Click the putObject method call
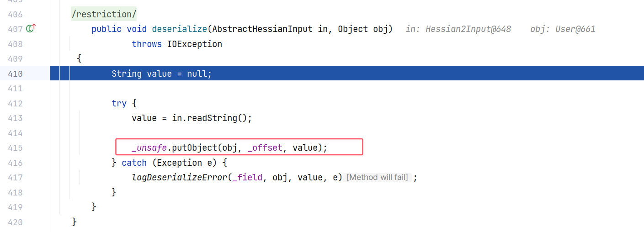This screenshot has height=232, width=644. 192,148
